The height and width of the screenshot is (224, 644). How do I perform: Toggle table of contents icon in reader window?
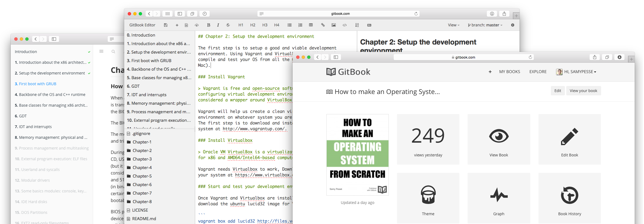click(x=101, y=51)
